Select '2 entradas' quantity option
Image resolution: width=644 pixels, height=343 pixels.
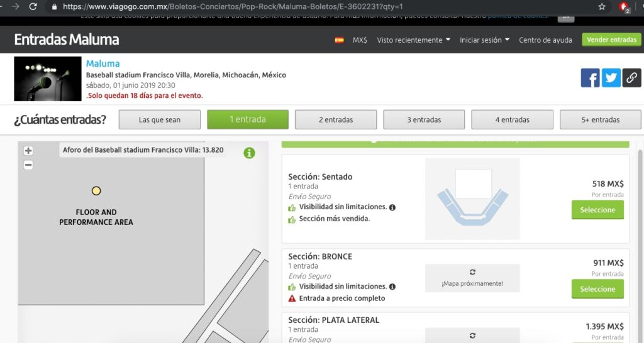point(336,120)
